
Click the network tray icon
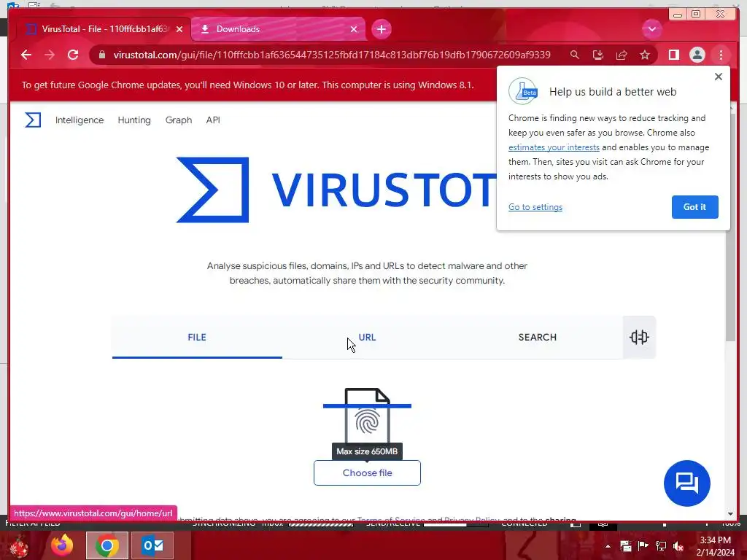tap(661, 546)
